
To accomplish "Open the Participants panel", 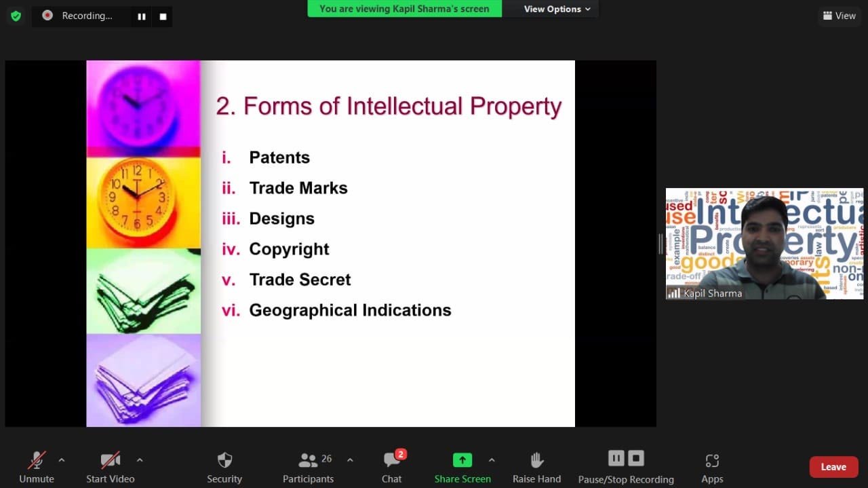I will (309, 467).
